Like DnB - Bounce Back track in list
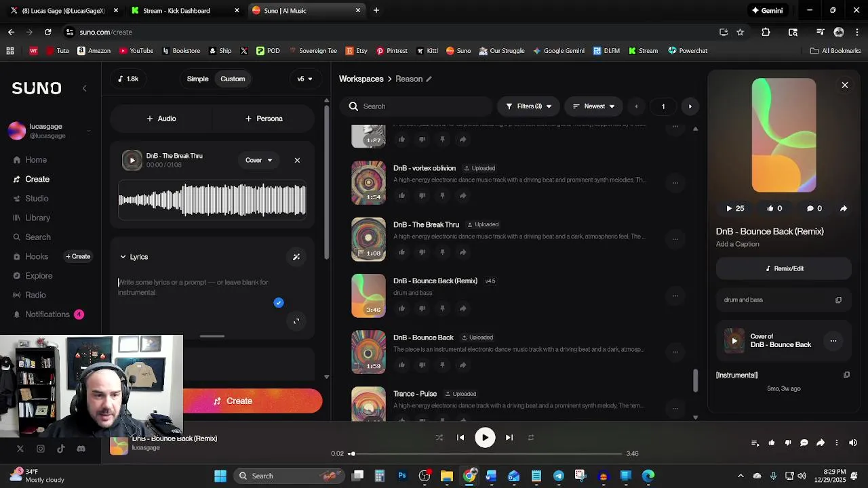This screenshot has width=868, height=488. point(401,365)
